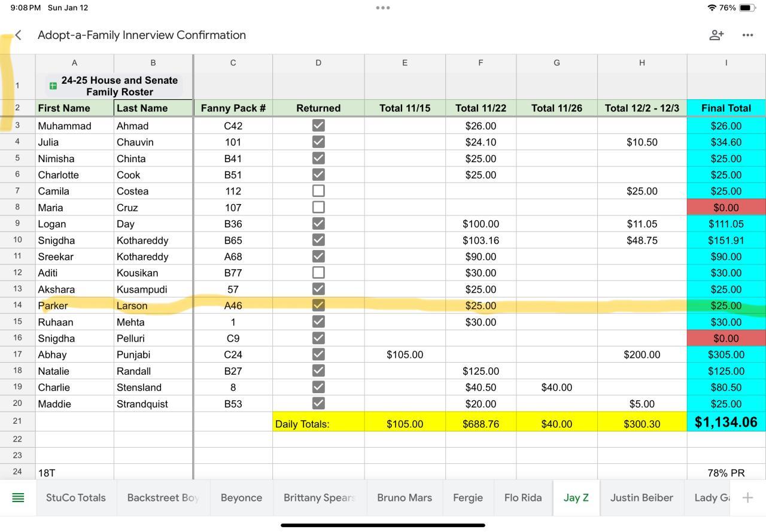
Task: Uncheck the Returned box for Muhammad Ahmad
Action: pyautogui.click(x=318, y=126)
